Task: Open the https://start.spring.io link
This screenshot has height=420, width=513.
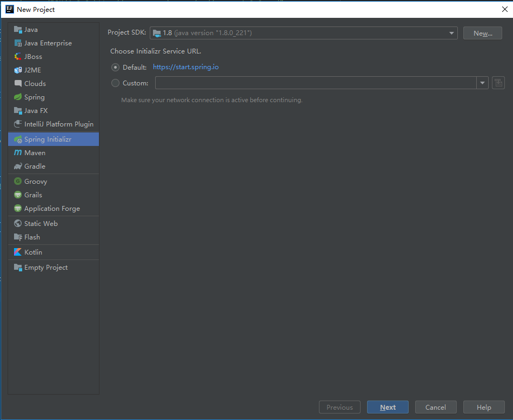Action: [x=186, y=67]
